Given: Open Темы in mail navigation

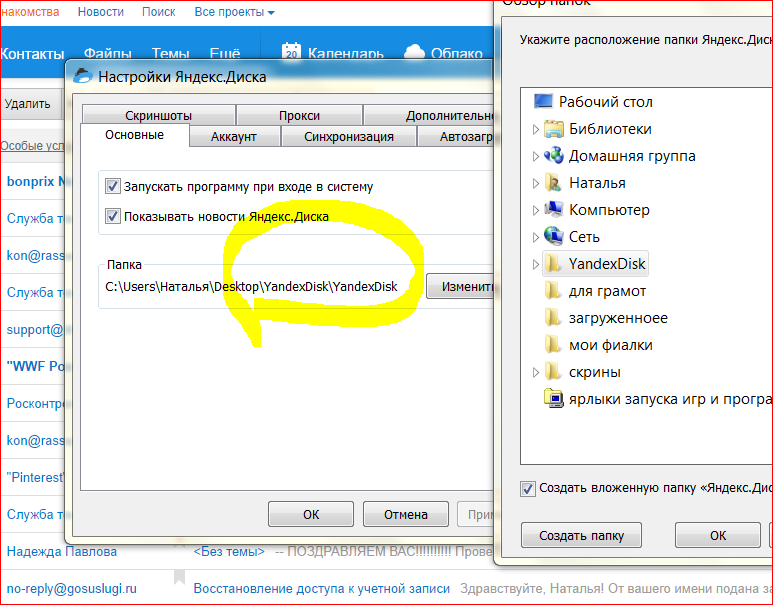Looking at the screenshot, I should (x=171, y=53).
